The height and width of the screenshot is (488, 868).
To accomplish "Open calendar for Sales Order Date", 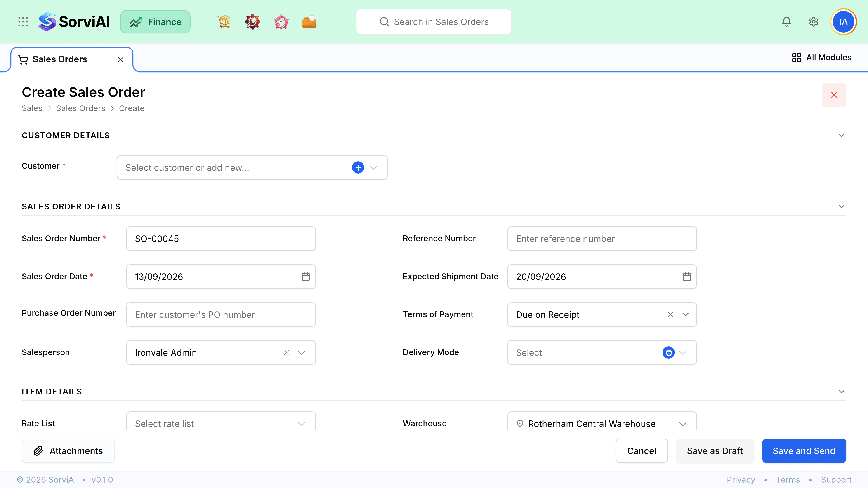I will [x=306, y=277].
